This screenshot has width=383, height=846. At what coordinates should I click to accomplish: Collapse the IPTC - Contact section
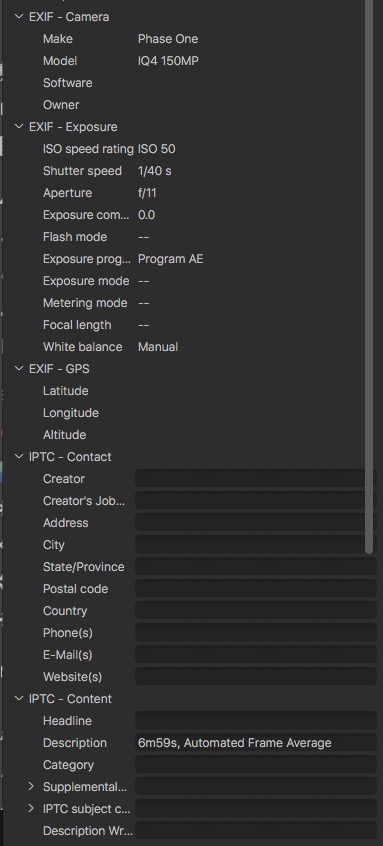coord(19,457)
